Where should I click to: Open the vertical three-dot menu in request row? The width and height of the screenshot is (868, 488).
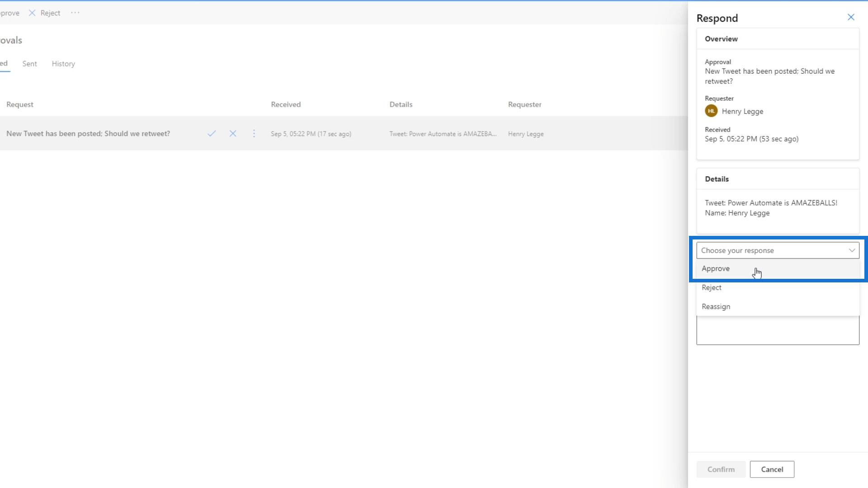pyautogui.click(x=254, y=134)
